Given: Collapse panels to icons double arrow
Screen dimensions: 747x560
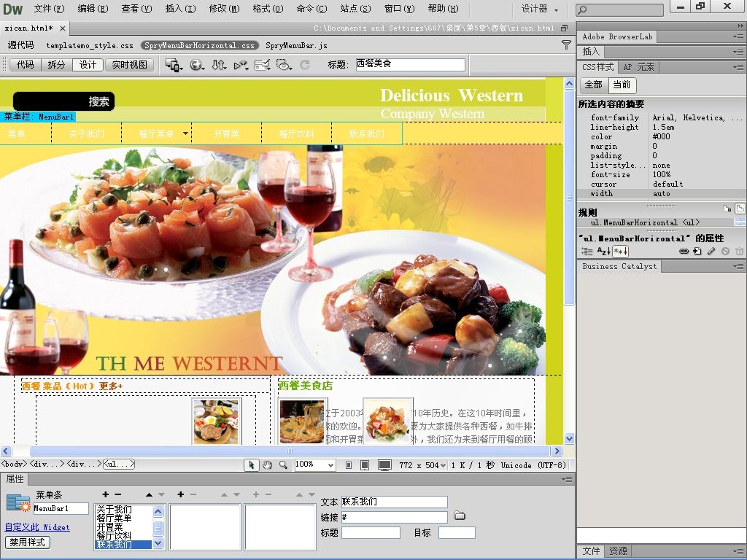Looking at the screenshot, I should click(740, 26).
